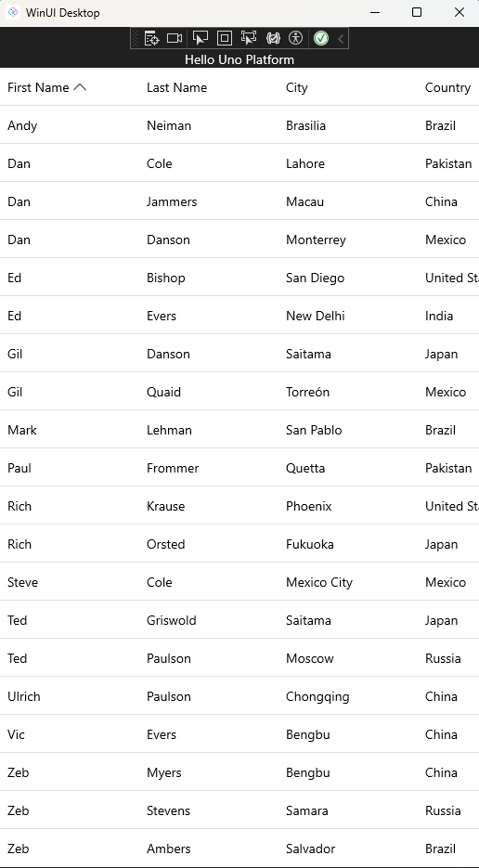Sort by the Country column header
This screenshot has height=868, width=479.
[x=448, y=87]
